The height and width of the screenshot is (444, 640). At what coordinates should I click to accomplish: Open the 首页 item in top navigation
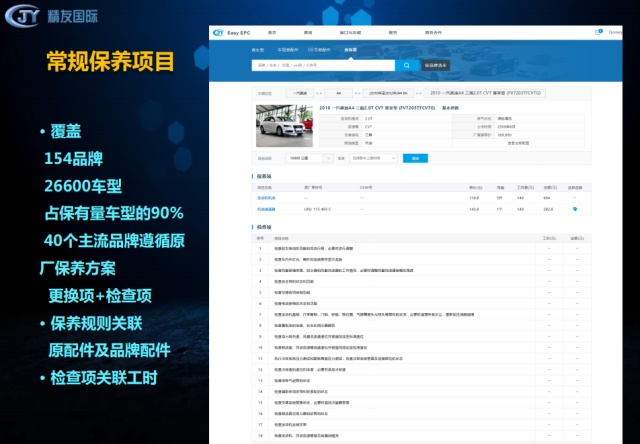click(272, 32)
